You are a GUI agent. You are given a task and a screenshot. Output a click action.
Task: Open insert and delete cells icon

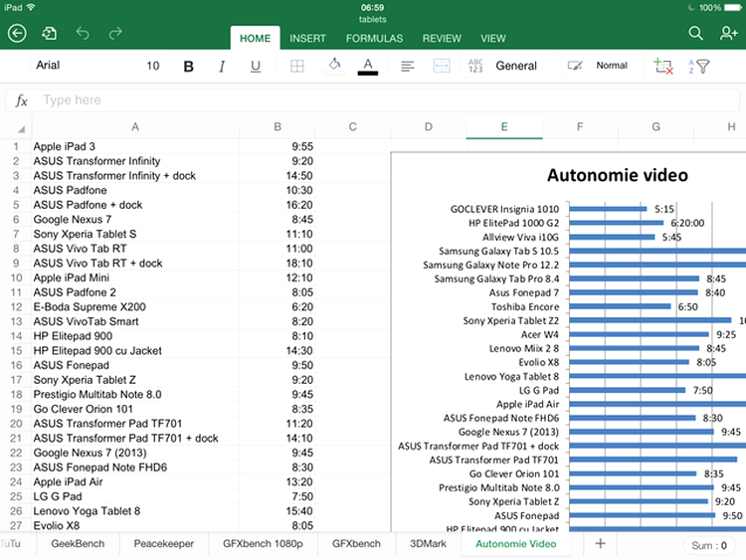click(x=663, y=66)
